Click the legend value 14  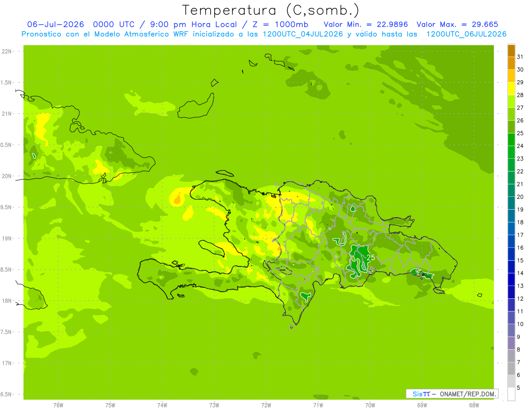(x=520, y=273)
